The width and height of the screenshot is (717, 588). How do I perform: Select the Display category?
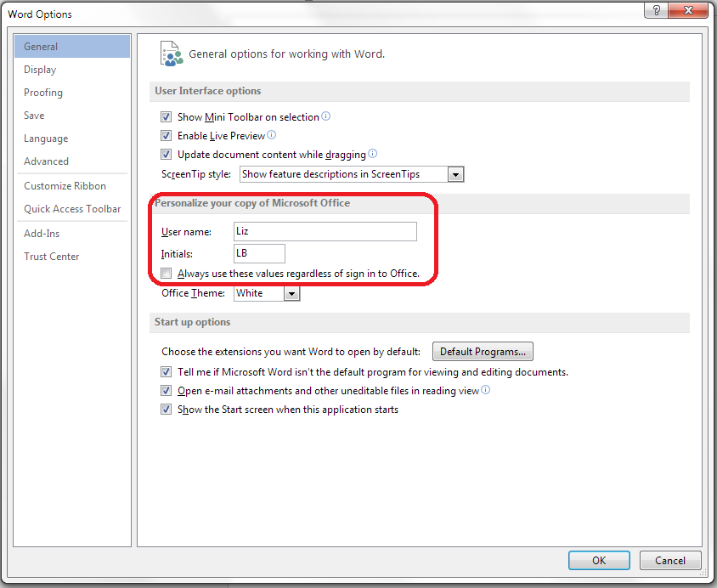[x=40, y=70]
